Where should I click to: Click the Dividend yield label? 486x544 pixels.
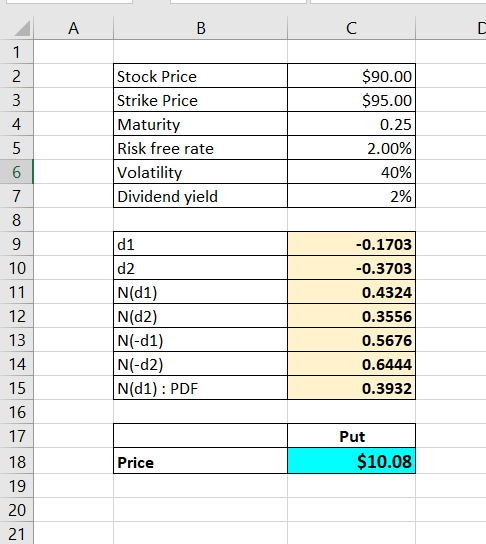tap(201, 196)
